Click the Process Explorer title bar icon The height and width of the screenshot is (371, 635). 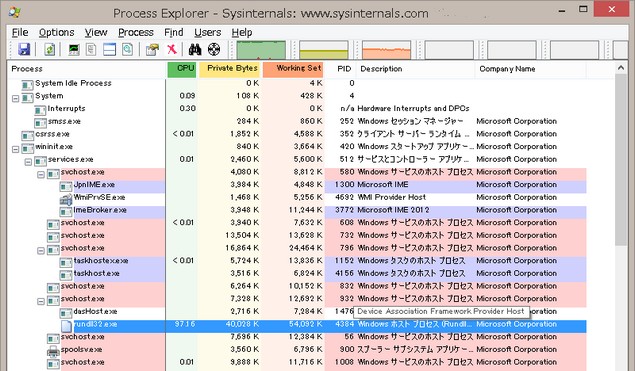point(15,12)
